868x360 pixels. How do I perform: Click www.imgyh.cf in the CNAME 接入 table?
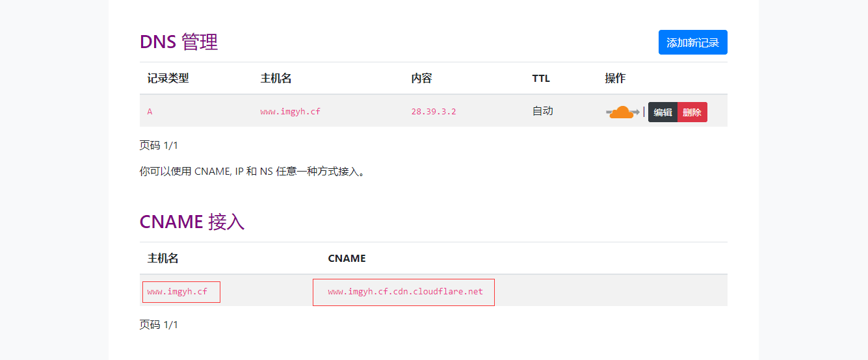click(178, 292)
